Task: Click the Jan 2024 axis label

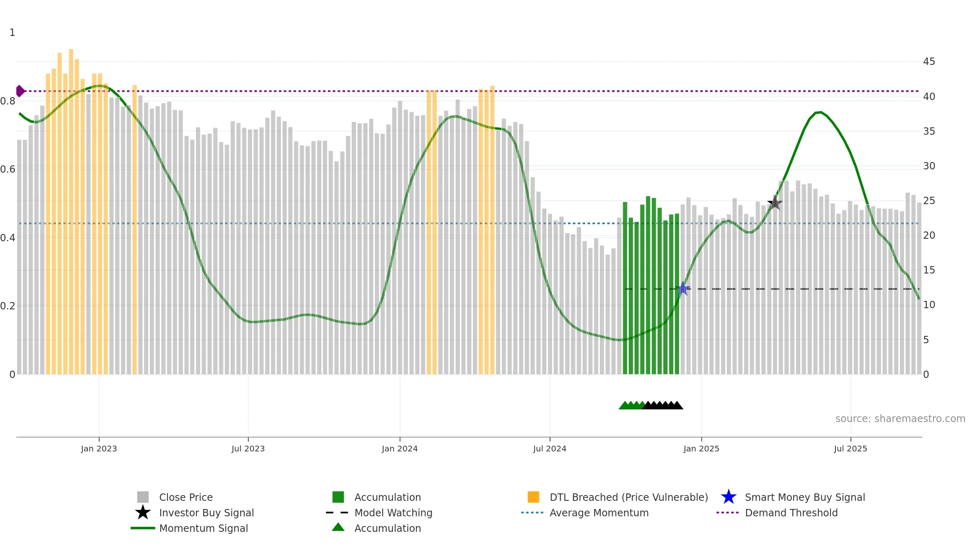Action: [x=400, y=449]
